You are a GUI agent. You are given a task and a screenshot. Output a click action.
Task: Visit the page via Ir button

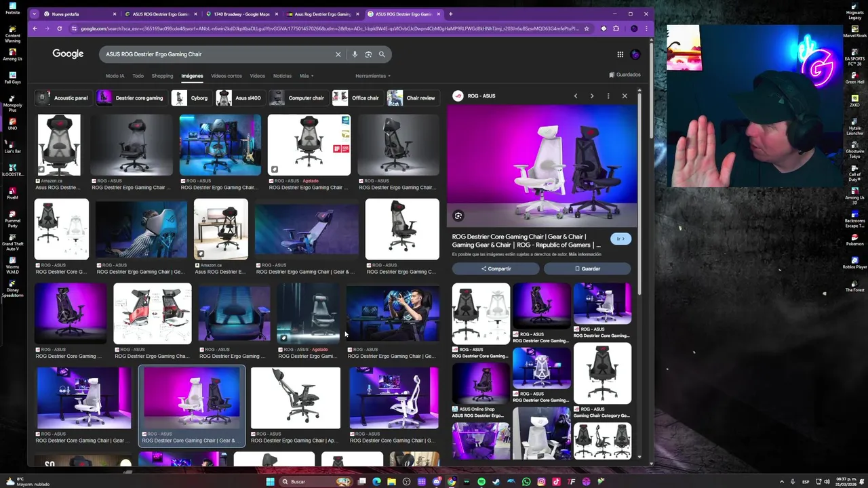tap(620, 239)
